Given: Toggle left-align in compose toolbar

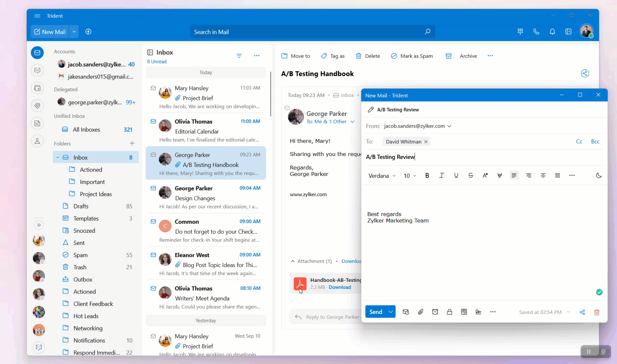Looking at the screenshot, I should 514,175.
